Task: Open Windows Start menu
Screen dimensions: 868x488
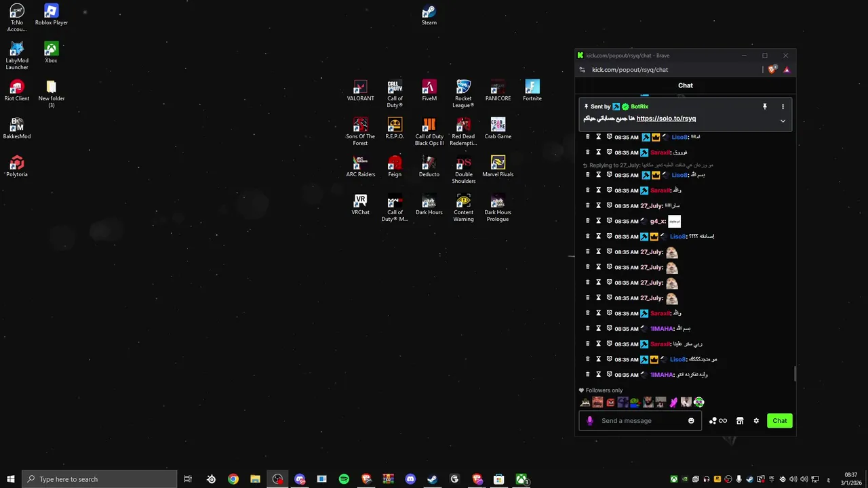Action: point(11,479)
